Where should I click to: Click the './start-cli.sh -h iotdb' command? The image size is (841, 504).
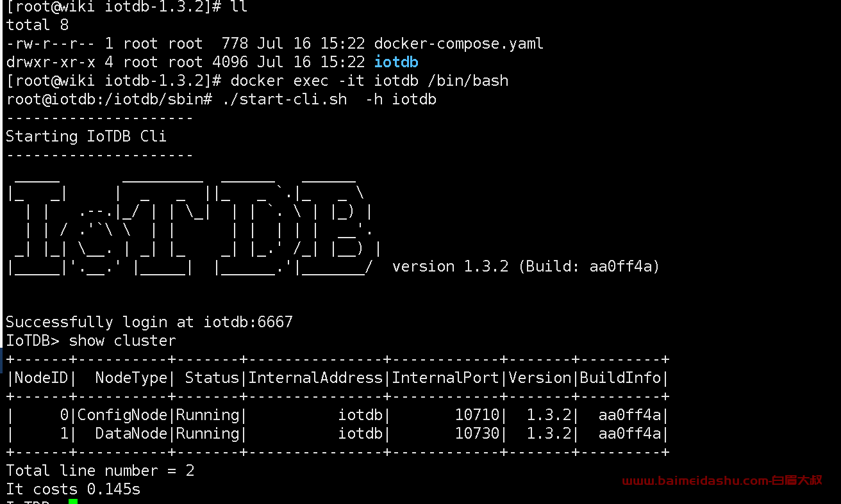pyautogui.click(x=329, y=99)
